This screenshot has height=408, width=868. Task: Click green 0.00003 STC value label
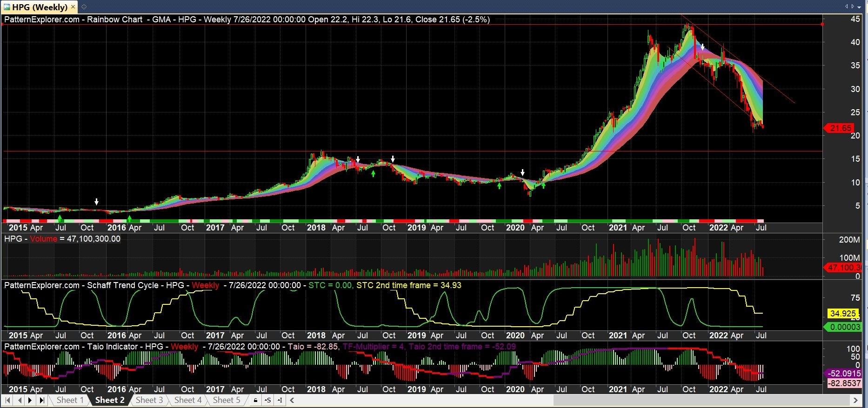coord(843,327)
